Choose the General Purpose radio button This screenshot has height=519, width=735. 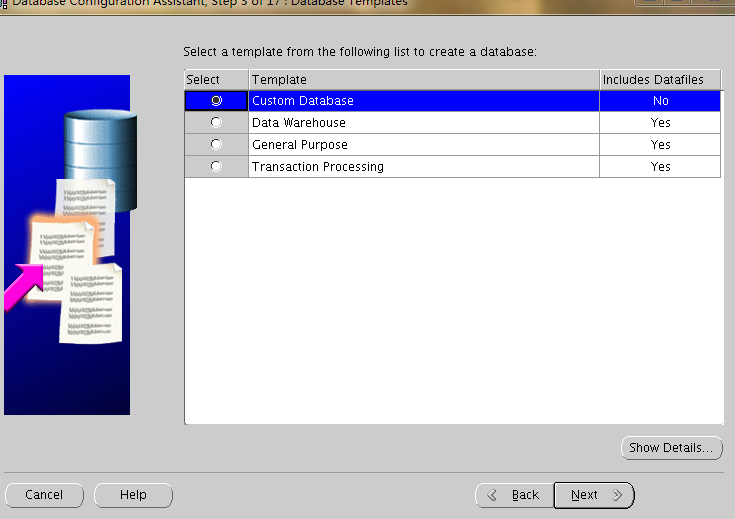216,144
